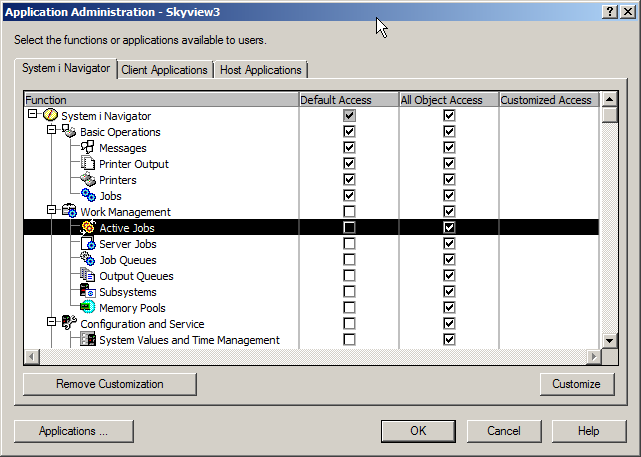This screenshot has height=457, width=641.
Task: Click the All Object Access column header
Action: (449, 100)
